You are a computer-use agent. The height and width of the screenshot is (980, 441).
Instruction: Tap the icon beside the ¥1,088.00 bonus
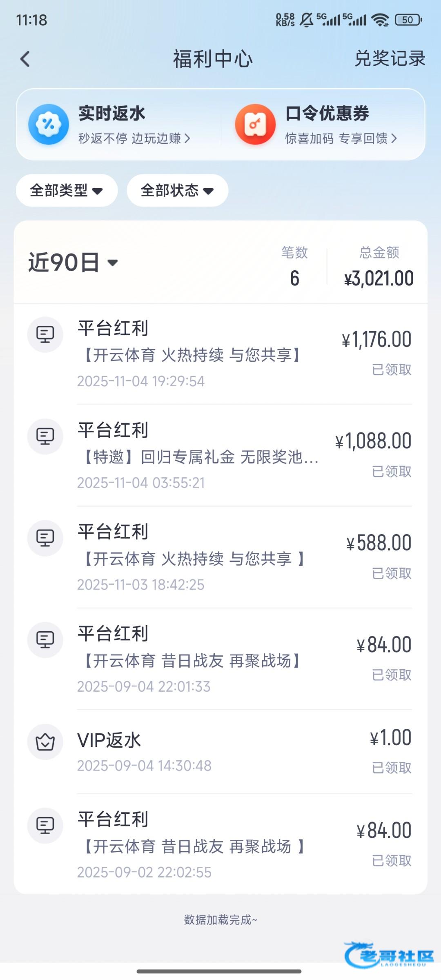(45, 436)
